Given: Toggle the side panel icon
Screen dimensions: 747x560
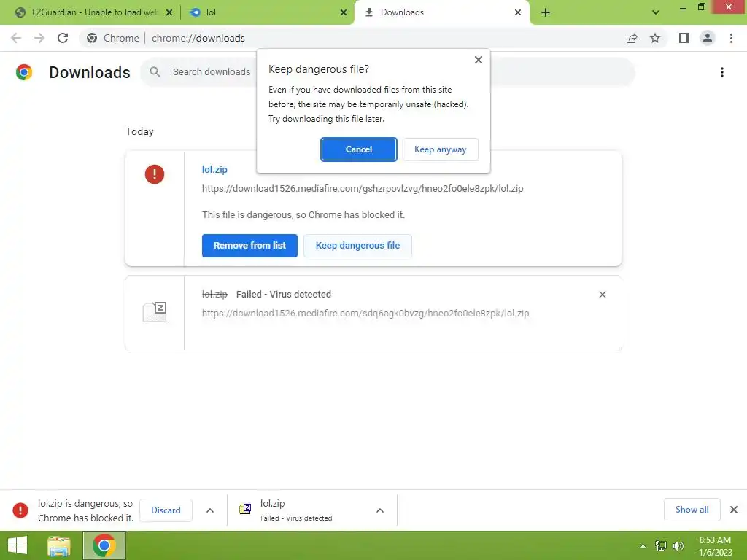Looking at the screenshot, I should 684,38.
